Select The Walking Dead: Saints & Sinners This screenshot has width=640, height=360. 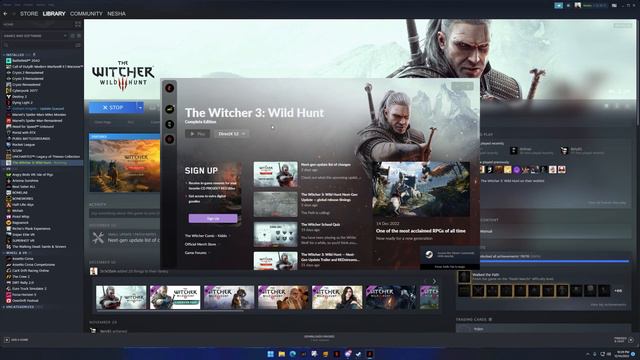coord(36,247)
